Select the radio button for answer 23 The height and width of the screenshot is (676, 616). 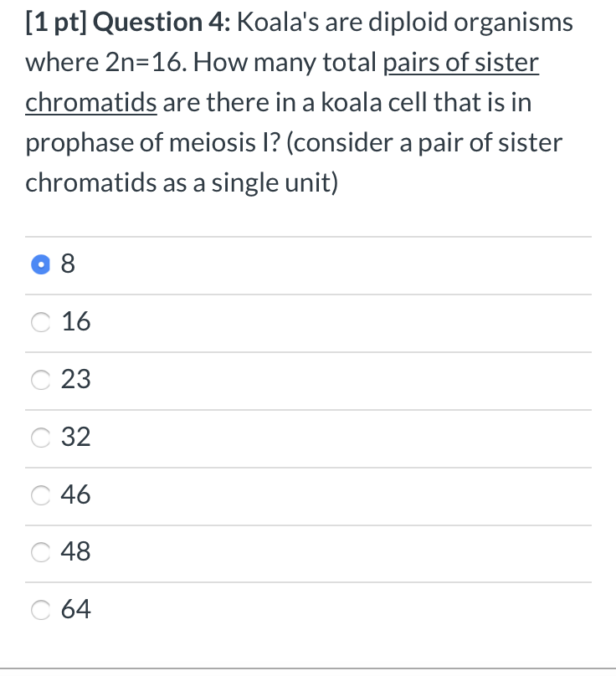click(x=40, y=379)
